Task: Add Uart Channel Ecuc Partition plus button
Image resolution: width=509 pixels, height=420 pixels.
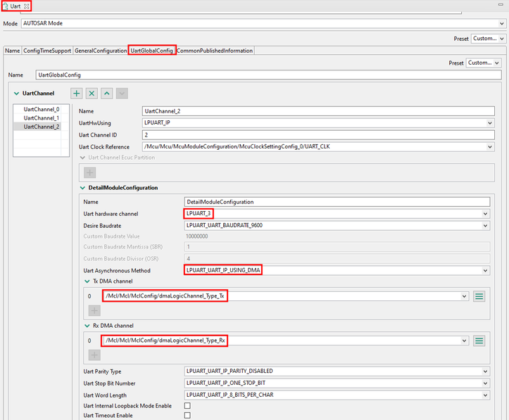Action: pyautogui.click(x=90, y=172)
